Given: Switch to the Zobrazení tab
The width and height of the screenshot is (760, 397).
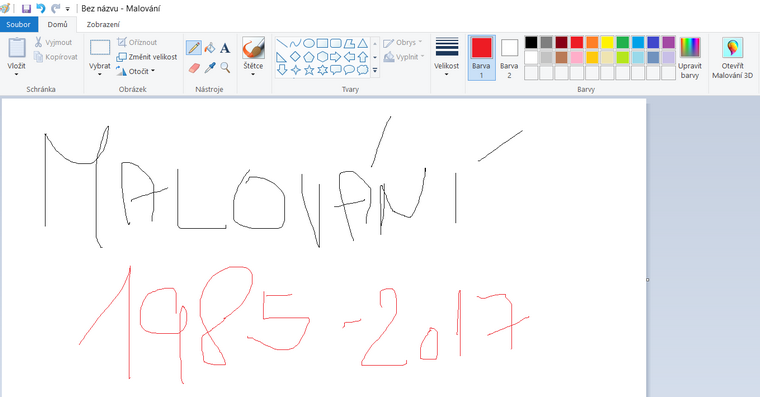Looking at the screenshot, I should (x=103, y=24).
